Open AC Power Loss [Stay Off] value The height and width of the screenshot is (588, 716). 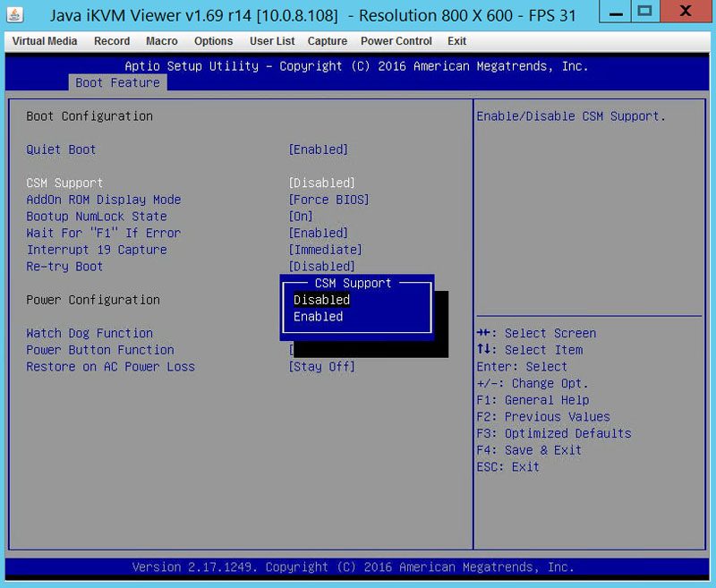[x=321, y=367]
